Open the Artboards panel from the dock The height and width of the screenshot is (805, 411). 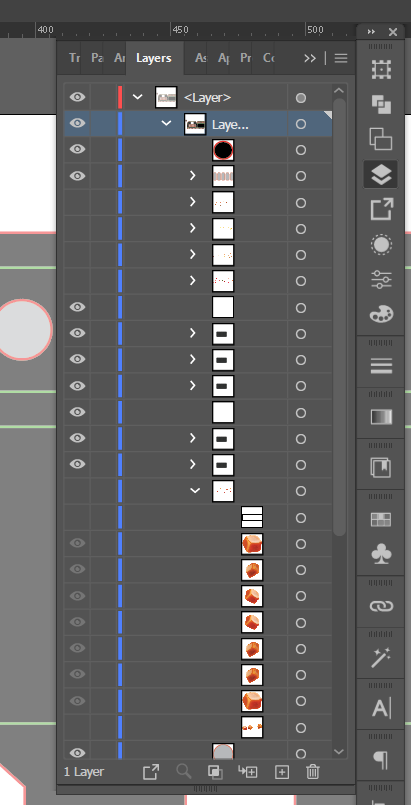tap(381, 69)
